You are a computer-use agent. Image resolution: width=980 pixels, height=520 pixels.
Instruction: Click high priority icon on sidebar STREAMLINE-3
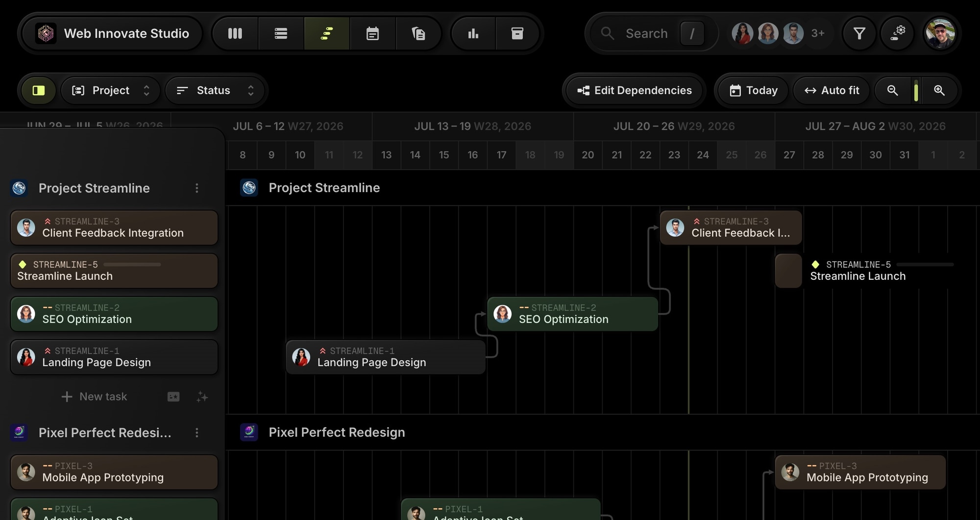coord(48,222)
